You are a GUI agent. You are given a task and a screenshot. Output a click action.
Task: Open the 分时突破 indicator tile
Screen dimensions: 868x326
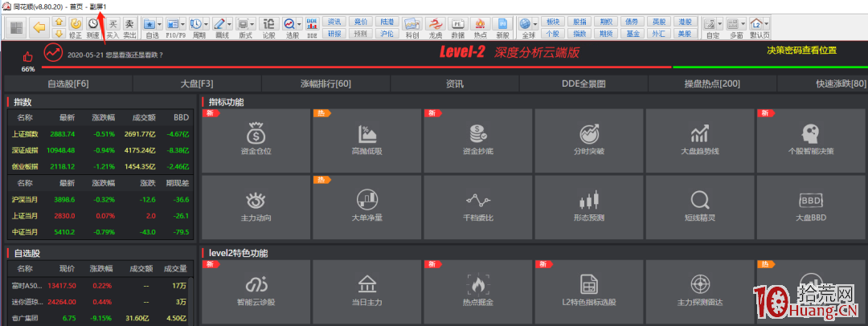[589, 141]
